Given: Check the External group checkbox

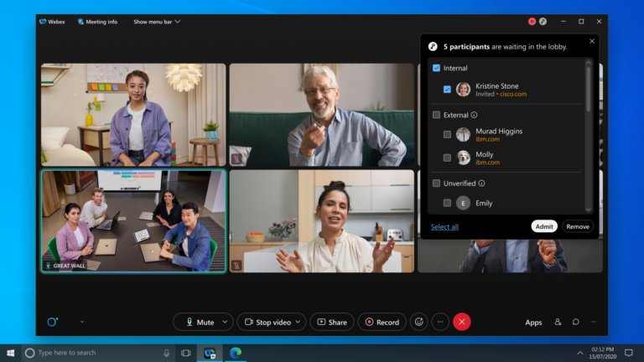Looking at the screenshot, I should 436,115.
